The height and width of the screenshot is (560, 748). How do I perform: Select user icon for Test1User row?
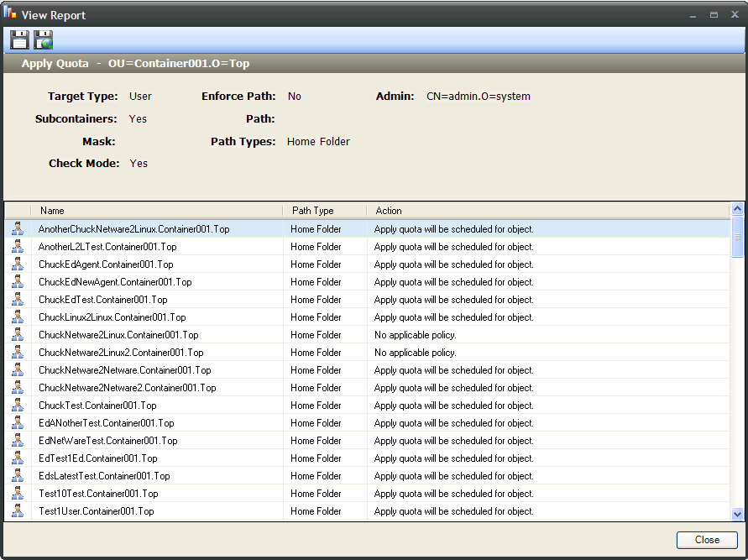pos(18,511)
